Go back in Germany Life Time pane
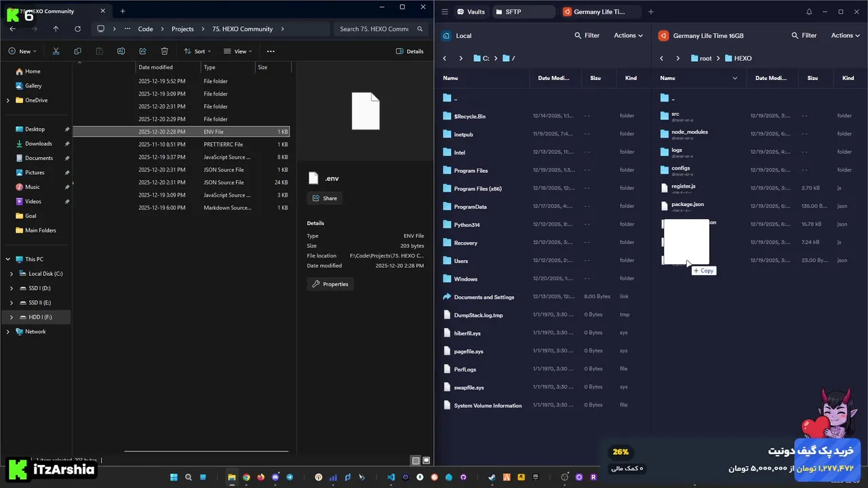868x488 pixels. [x=662, y=58]
